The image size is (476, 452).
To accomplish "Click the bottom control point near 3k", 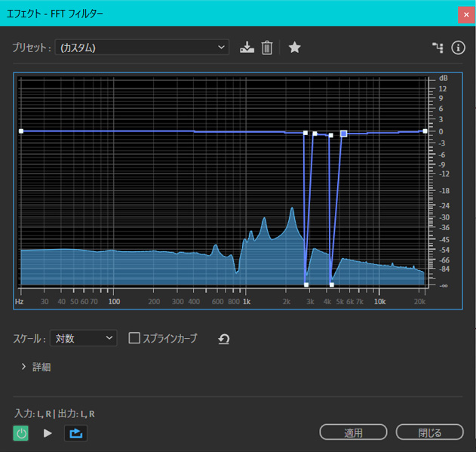I will pyautogui.click(x=306, y=284).
